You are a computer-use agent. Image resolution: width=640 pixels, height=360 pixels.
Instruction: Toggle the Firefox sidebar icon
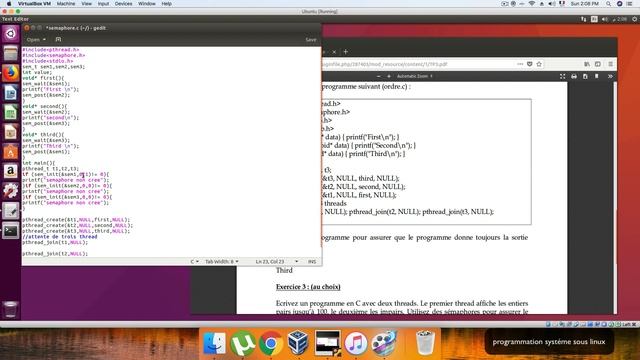click(x=598, y=64)
